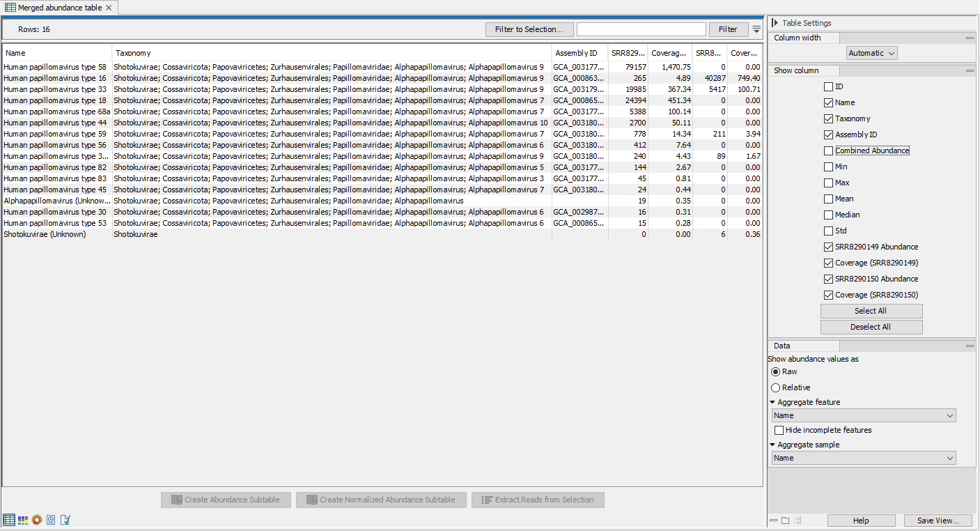Viewport: 980px width, 531px height.
Task: Open the history view for this table
Action: click(51, 520)
